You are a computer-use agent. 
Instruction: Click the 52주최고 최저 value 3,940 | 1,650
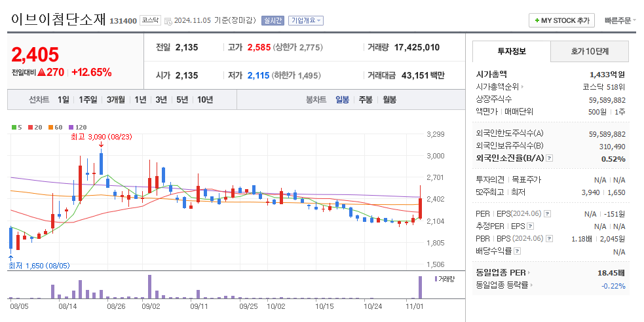pyautogui.click(x=603, y=192)
